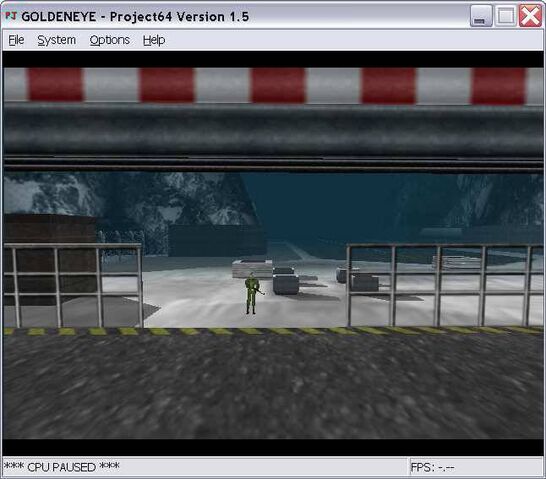
Task: Click the gray crate beside the soldier
Action: [286, 281]
